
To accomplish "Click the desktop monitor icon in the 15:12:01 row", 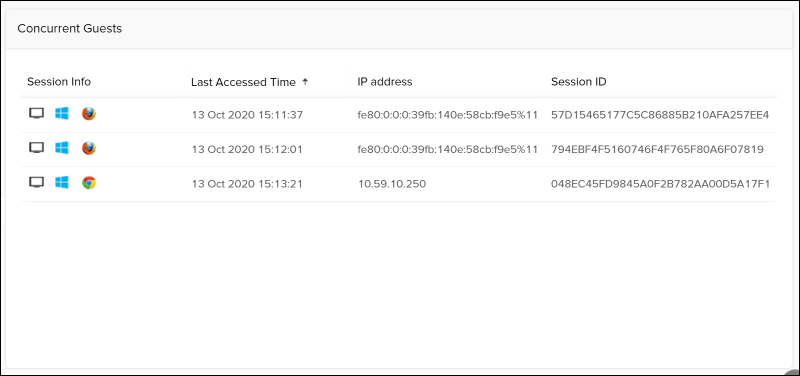I will coord(36,148).
